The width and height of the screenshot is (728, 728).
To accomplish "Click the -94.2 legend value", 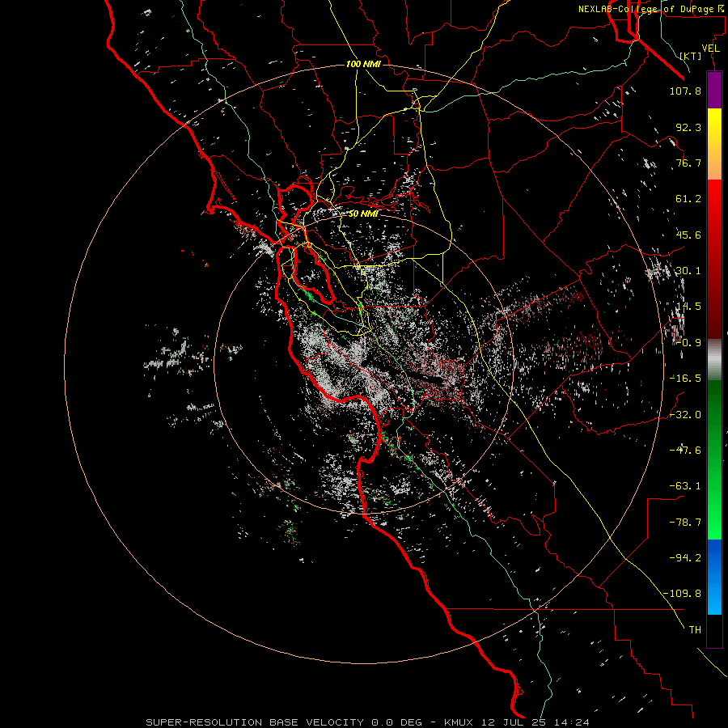I will click(685, 558).
